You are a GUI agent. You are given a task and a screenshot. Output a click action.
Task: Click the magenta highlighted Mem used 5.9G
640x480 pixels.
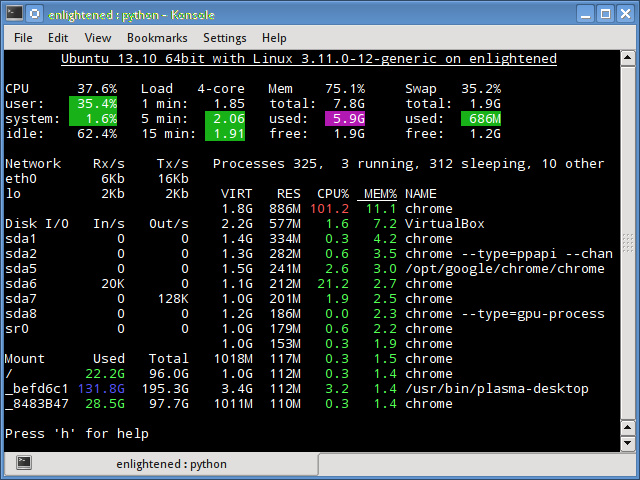(x=342, y=118)
